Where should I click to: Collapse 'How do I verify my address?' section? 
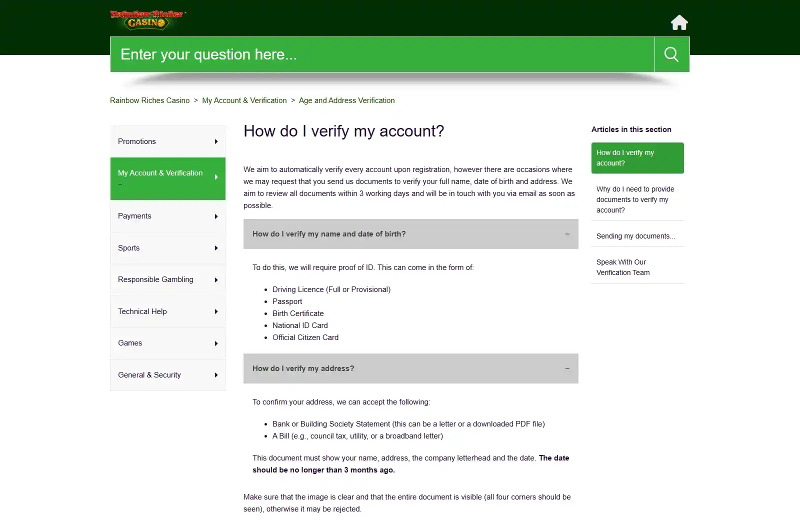(x=411, y=368)
